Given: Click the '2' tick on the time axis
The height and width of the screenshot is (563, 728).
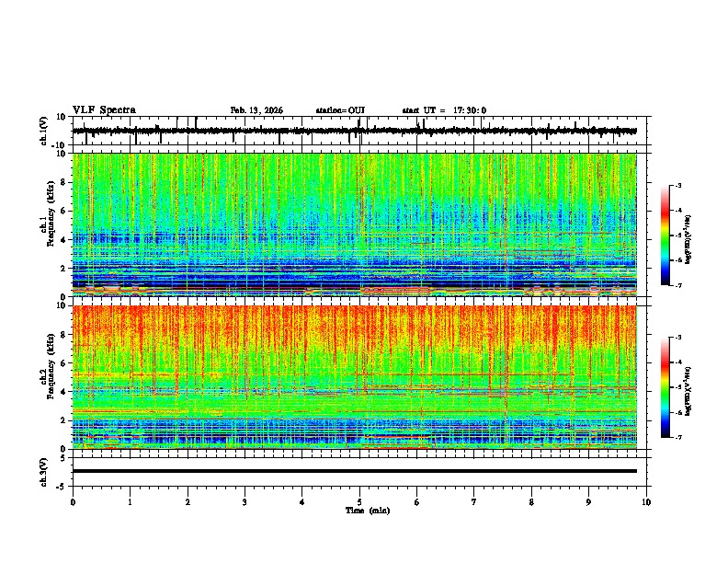Looking at the screenshot, I should [x=188, y=502].
